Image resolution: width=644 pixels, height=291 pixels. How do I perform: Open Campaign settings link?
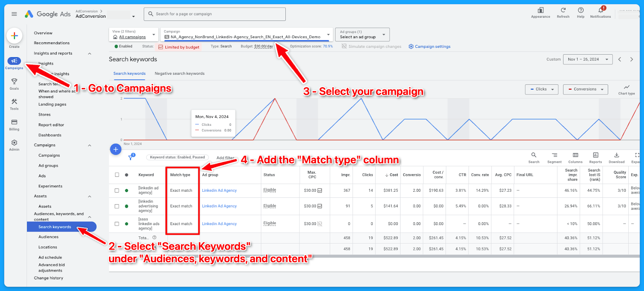coord(429,47)
